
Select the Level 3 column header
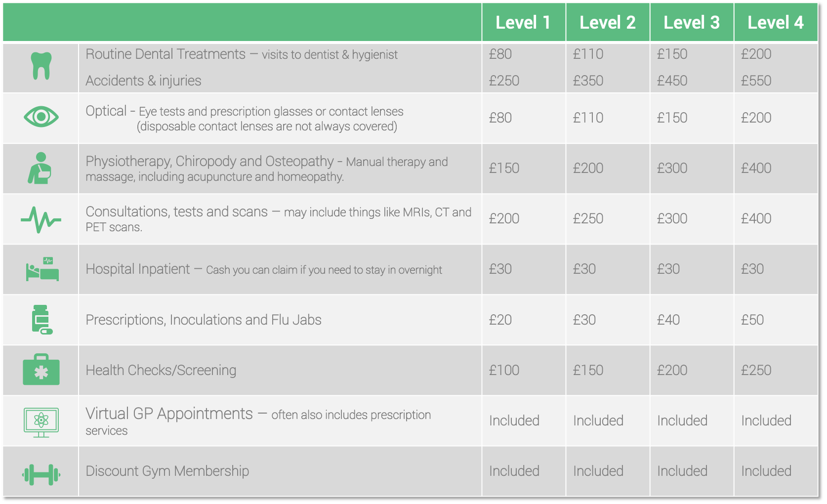click(x=692, y=22)
